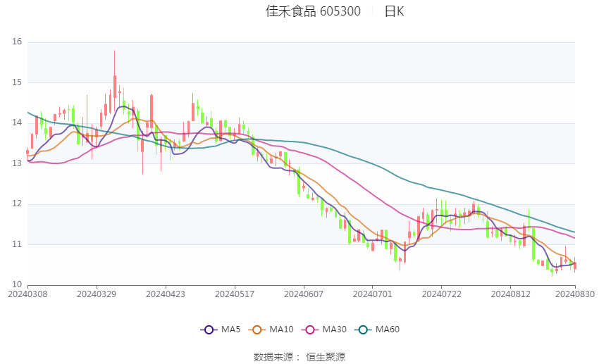The width and height of the screenshot is (599, 364).
Task: Select the 20240830 date axis label
Action: coord(575,294)
